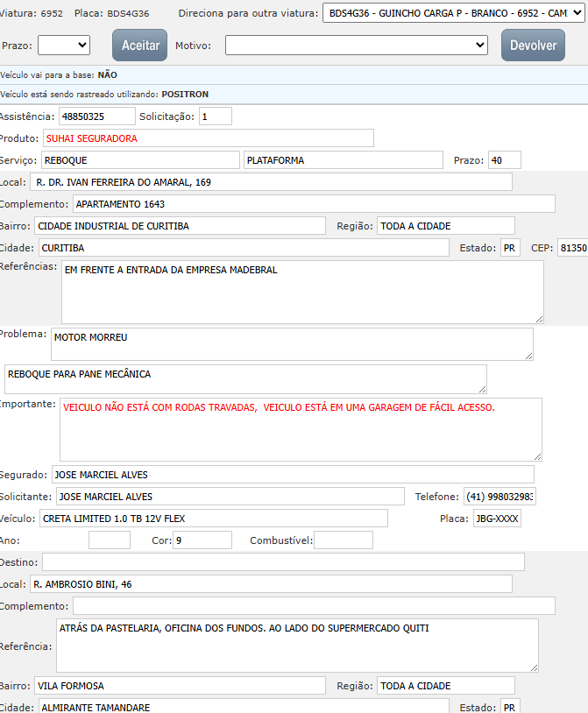Select the Veículo field CRETA LIMITED
This screenshot has height=713, width=588.
[x=213, y=519]
